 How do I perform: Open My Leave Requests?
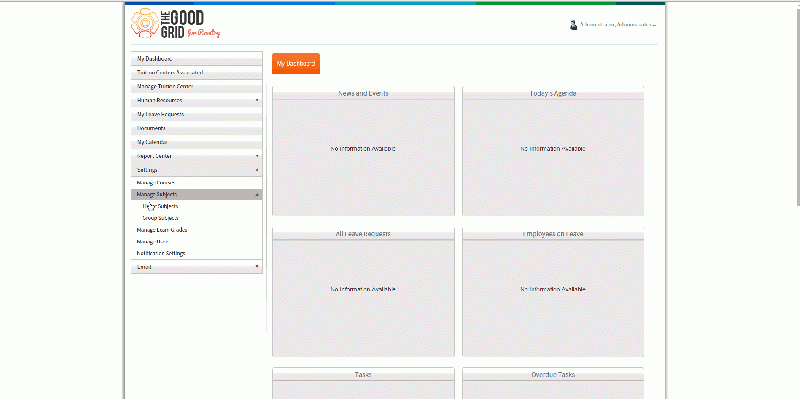196,114
